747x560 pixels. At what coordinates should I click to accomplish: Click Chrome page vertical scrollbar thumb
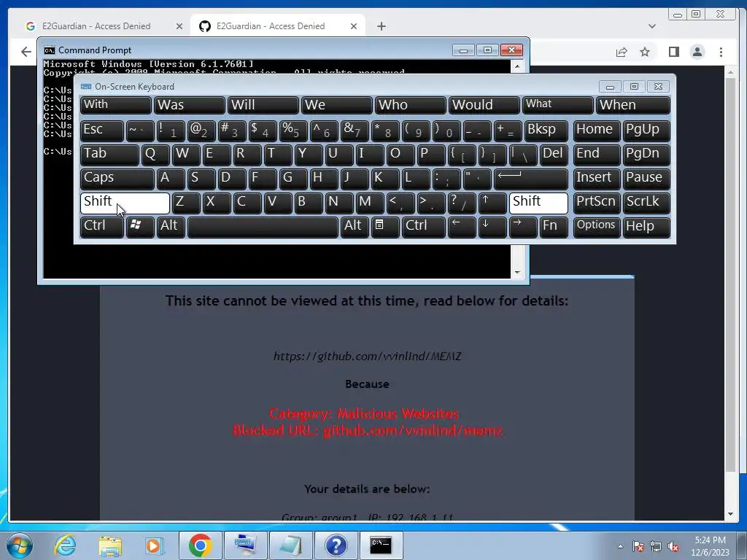click(730, 274)
